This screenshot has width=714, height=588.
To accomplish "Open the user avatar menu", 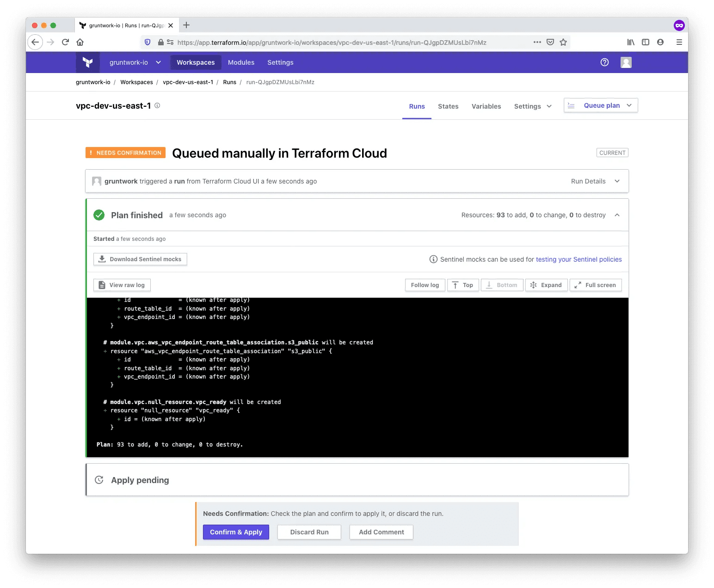I will [x=626, y=62].
